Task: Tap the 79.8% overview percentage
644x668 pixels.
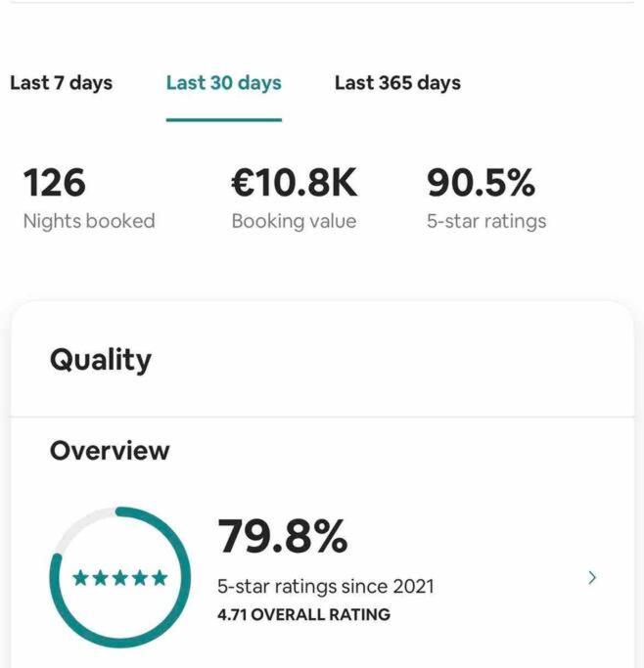Action: coord(282,536)
